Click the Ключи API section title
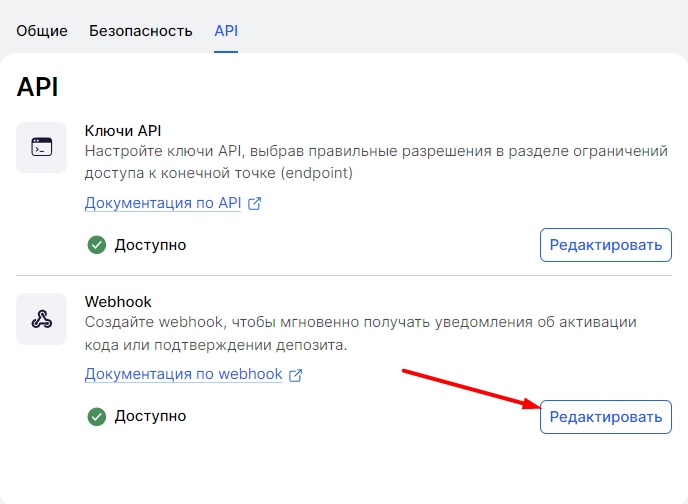 tap(122, 131)
